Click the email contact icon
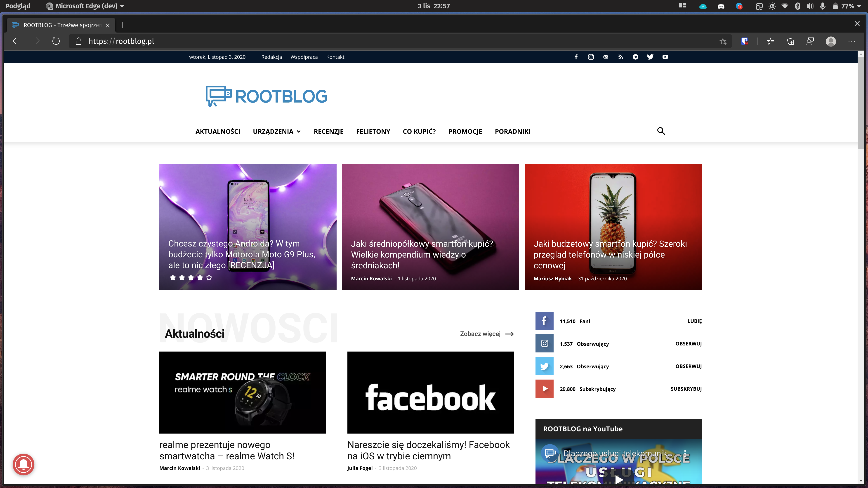The height and width of the screenshot is (488, 868). click(x=606, y=57)
